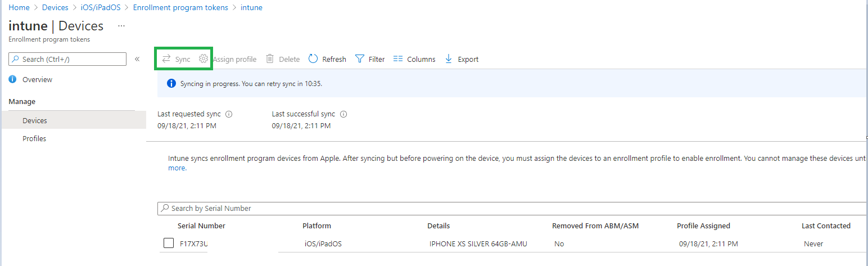Select Devices in the Manage menu
Viewport: 868px width, 266px height.
pos(73,121)
